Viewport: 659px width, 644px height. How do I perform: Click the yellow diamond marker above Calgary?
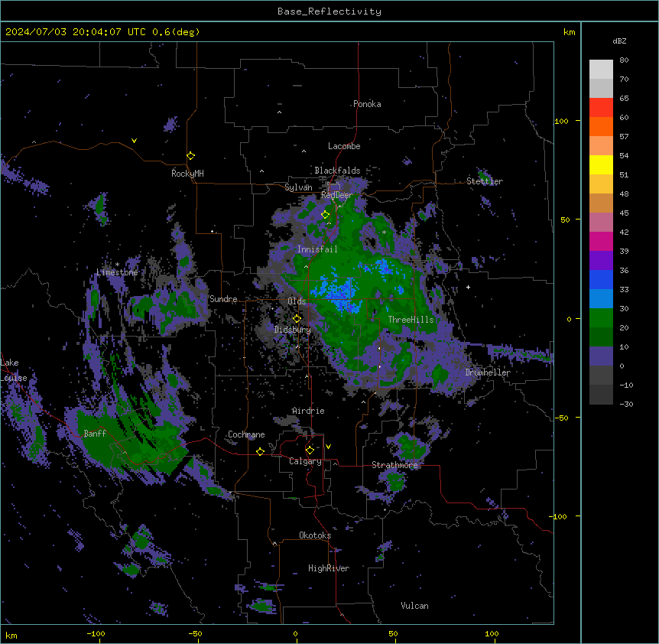coord(310,450)
